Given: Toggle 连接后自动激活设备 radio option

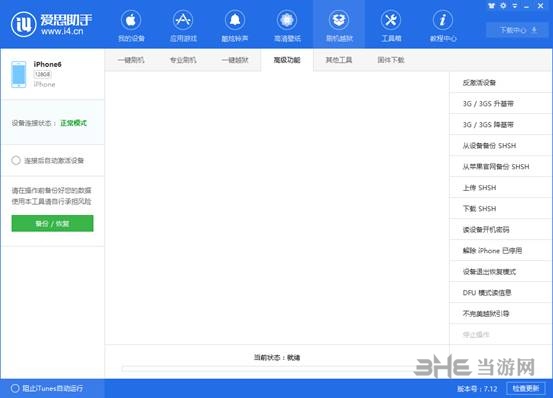Looking at the screenshot, I should tap(16, 160).
